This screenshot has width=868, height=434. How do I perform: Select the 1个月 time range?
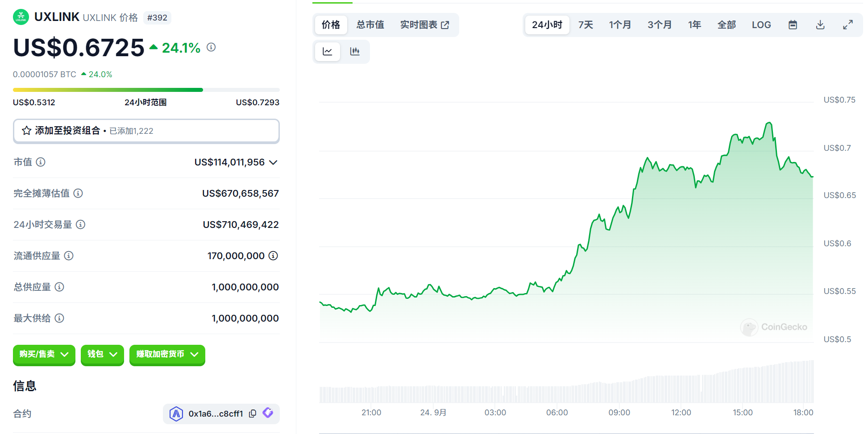pos(620,25)
